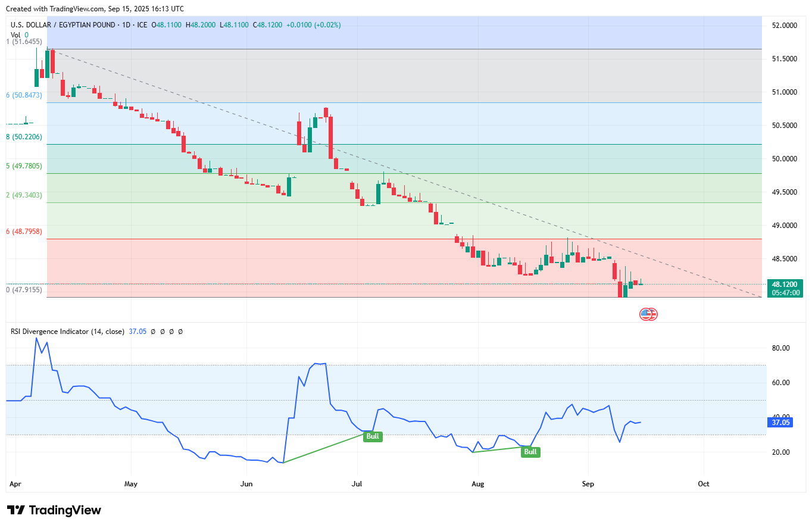Click the Fibonacci level label (49.7805)
812x528 pixels.
(x=24, y=166)
